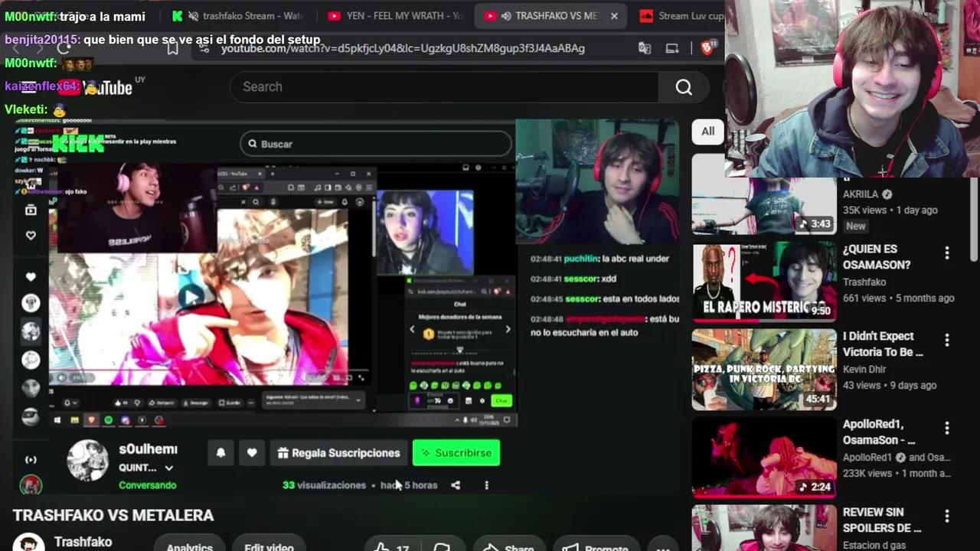
Task: Click the Kick logo in the stream
Action: click(78, 142)
